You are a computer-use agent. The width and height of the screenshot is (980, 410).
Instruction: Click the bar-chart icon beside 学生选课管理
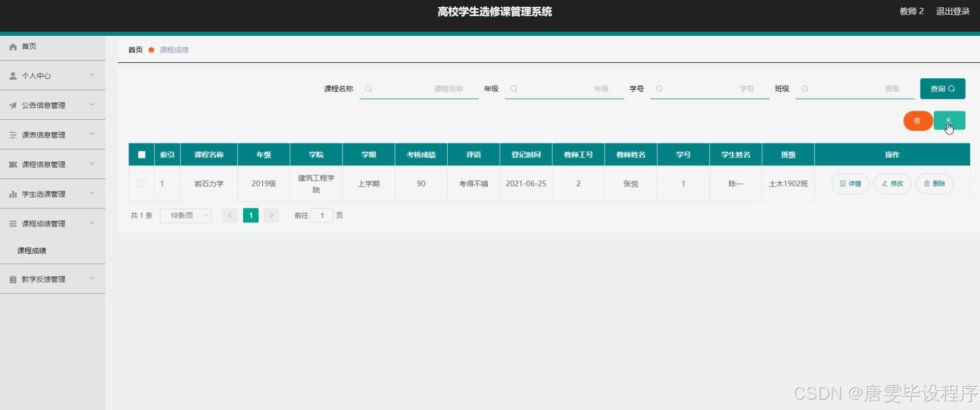pyautogui.click(x=13, y=194)
